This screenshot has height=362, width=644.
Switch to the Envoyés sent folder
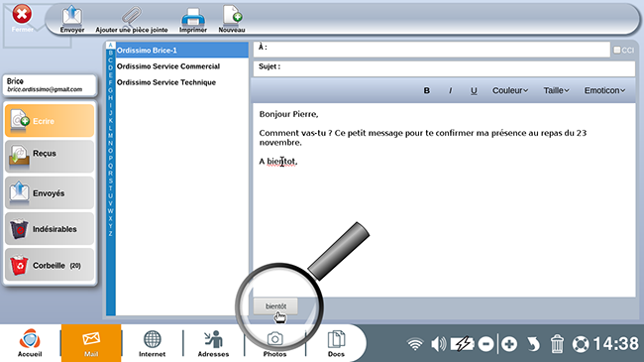pyautogui.click(x=50, y=192)
